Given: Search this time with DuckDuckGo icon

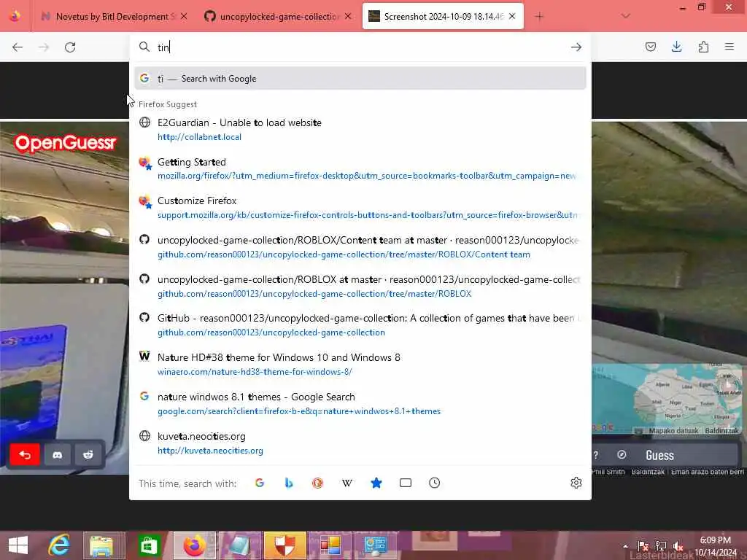Looking at the screenshot, I should pos(318,483).
